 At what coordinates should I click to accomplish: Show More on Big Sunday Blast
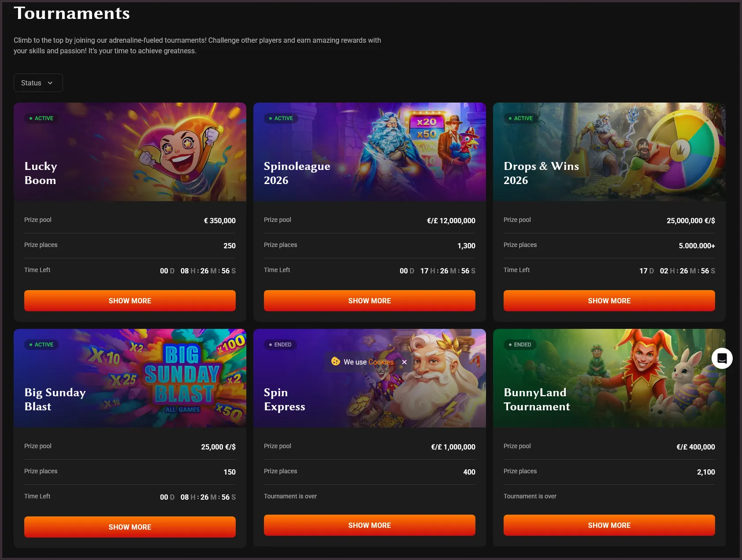(130, 527)
